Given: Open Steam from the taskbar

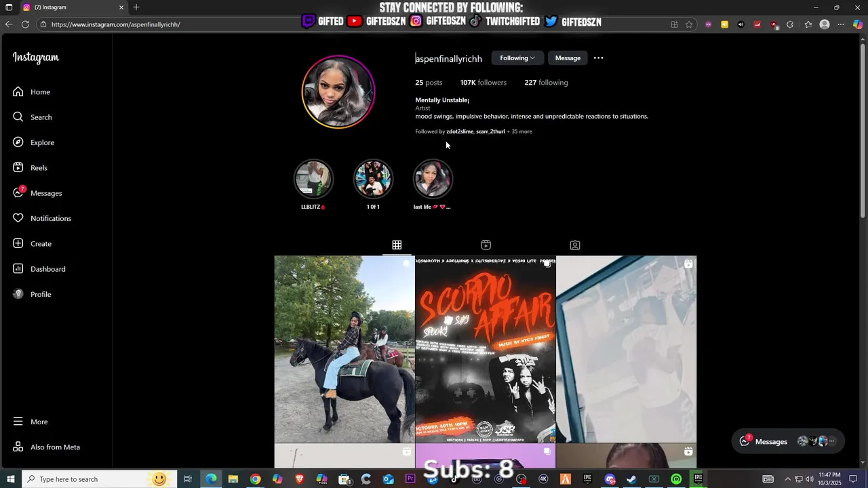Looking at the screenshot, I should (631, 479).
